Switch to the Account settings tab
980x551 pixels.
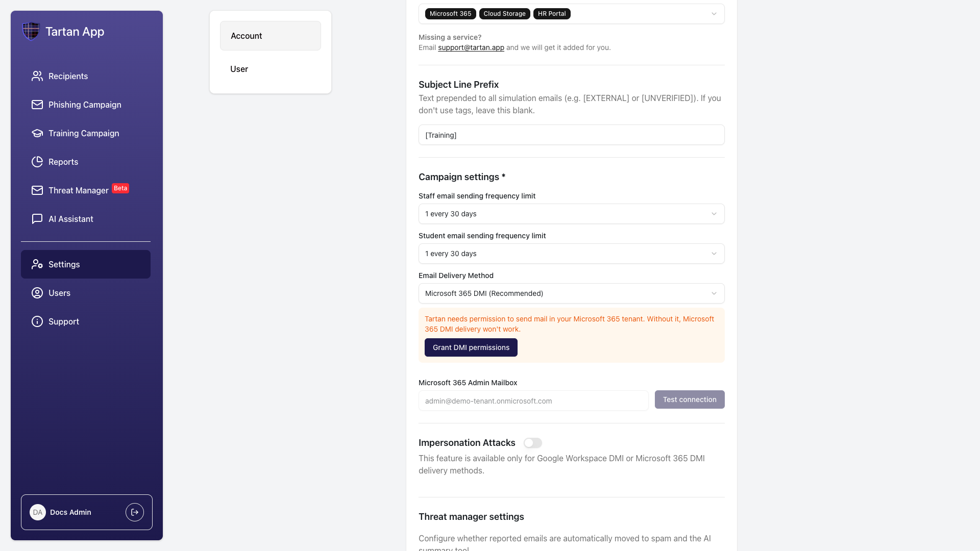pyautogui.click(x=271, y=36)
